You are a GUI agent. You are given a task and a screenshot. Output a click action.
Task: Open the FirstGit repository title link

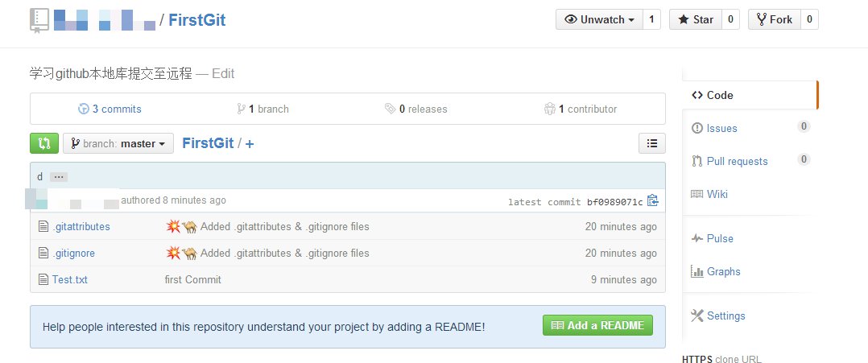pos(197,20)
